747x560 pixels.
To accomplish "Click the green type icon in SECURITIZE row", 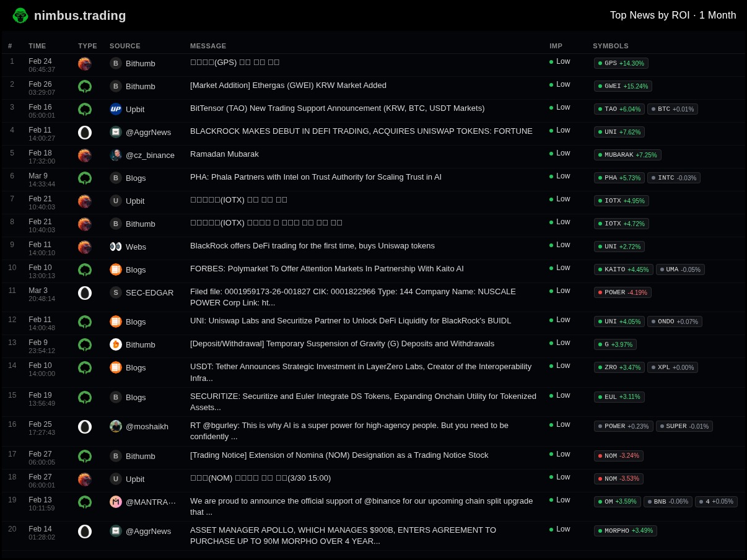I will [x=85, y=398].
